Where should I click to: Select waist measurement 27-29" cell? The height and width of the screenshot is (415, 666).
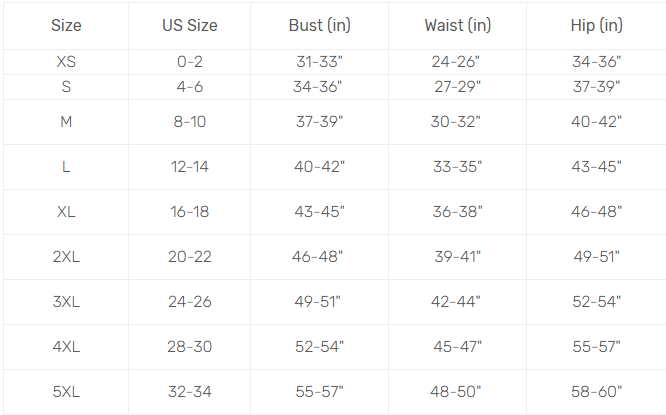457,87
